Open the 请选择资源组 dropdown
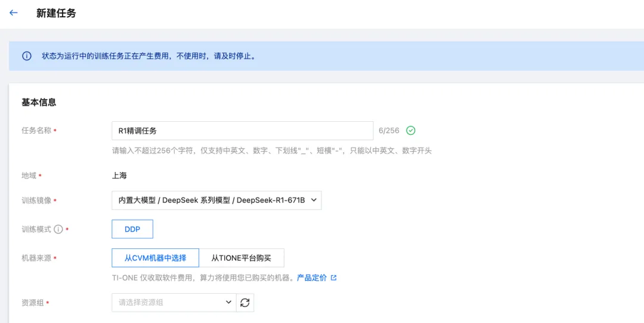The height and width of the screenshot is (323, 644). [174, 303]
